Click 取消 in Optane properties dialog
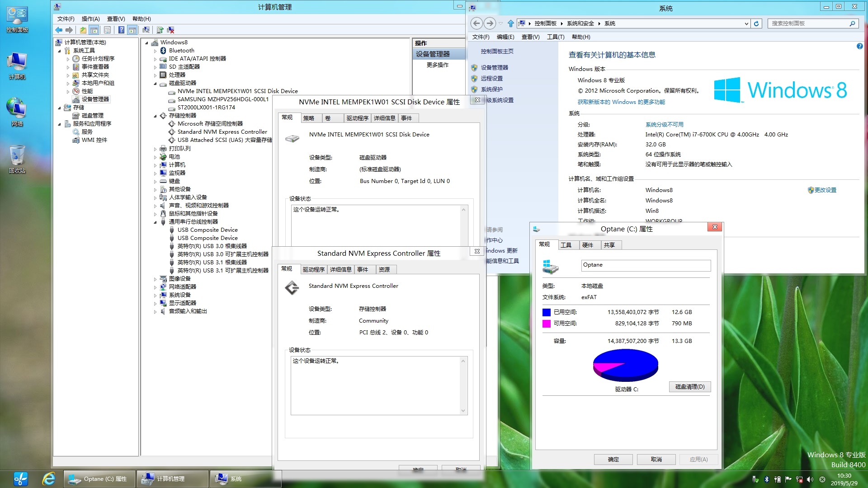Image resolution: width=868 pixels, height=488 pixels. [656, 460]
